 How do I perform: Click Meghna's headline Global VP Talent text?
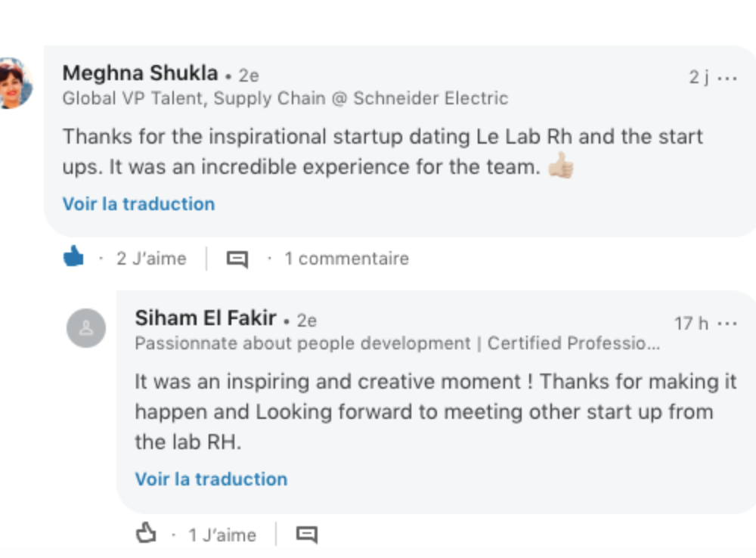(285, 98)
